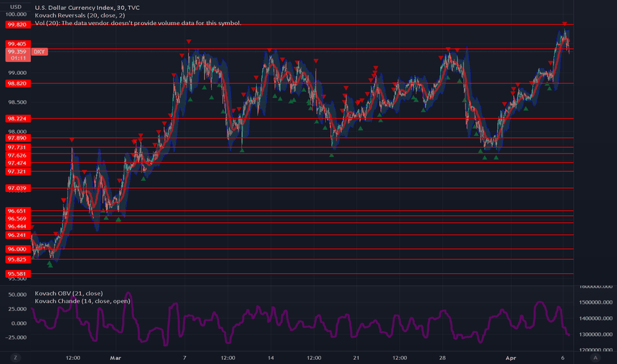Click the DXY symbol price tag
This screenshot has width=617, height=364.
pyautogui.click(x=39, y=52)
